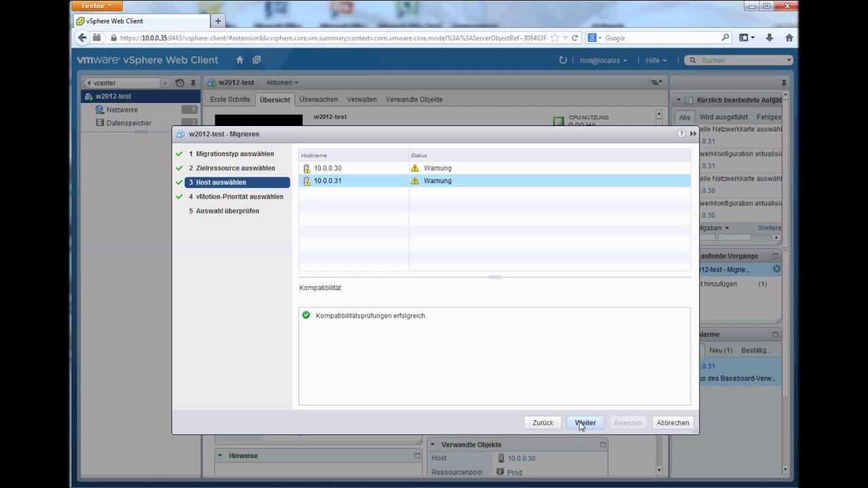Maximize the Verwandte Objekte portlet
The image size is (868, 488).
point(603,445)
